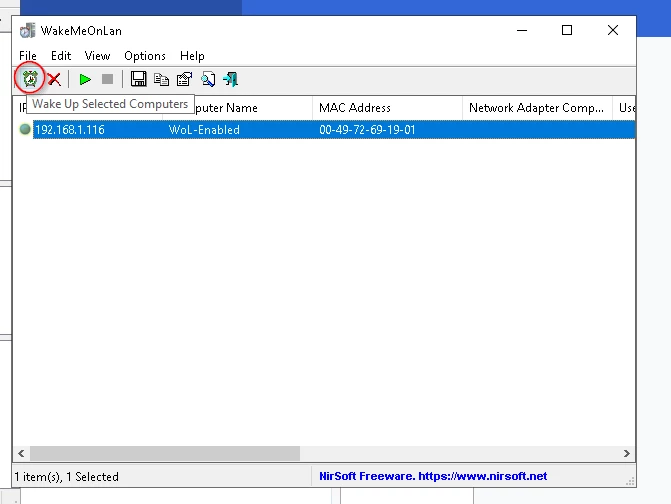The height and width of the screenshot is (504, 671).
Task: Start scanning with the green play icon
Action: (x=85, y=79)
